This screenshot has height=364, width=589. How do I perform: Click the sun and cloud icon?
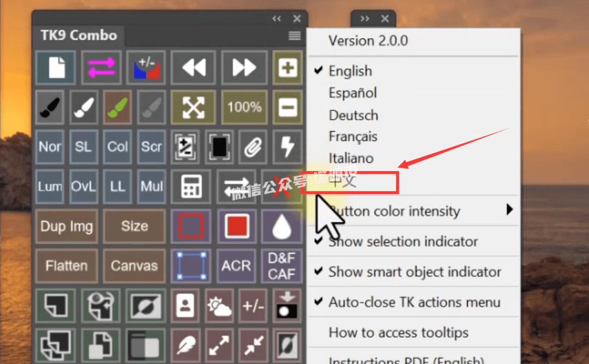[x=219, y=306]
